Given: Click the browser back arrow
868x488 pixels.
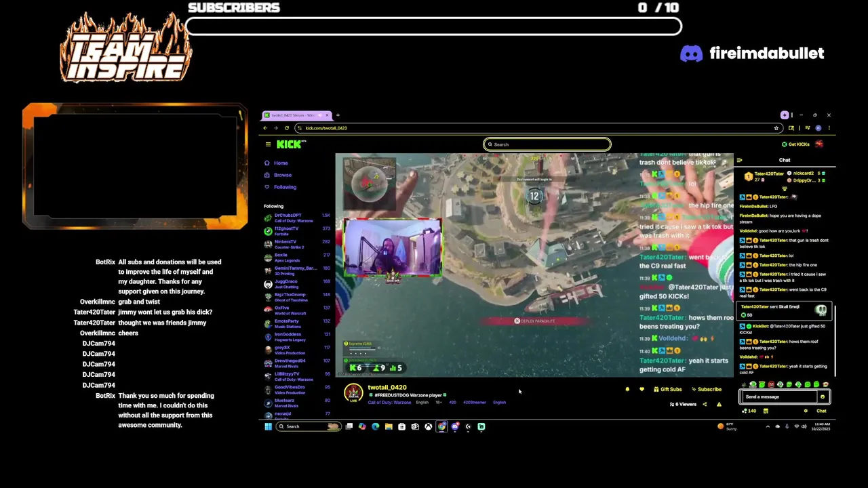Looking at the screenshot, I should [x=265, y=128].
